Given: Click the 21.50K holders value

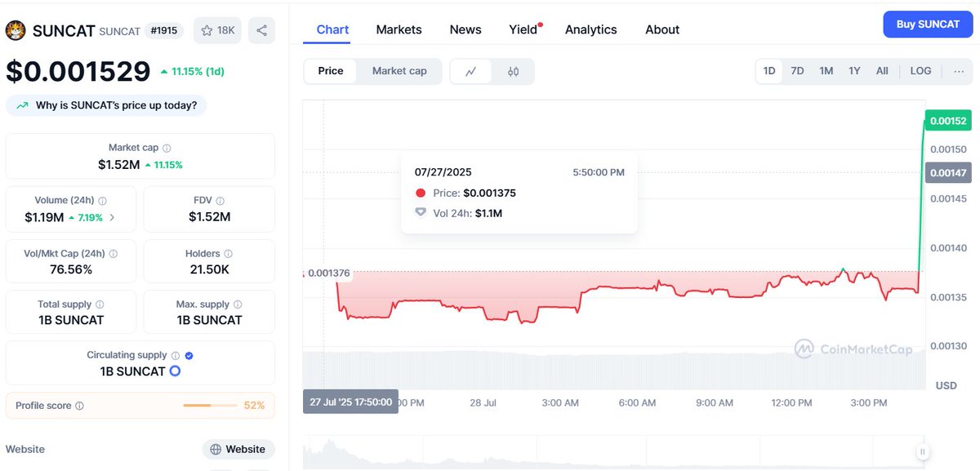Looking at the screenshot, I should pos(209,269).
